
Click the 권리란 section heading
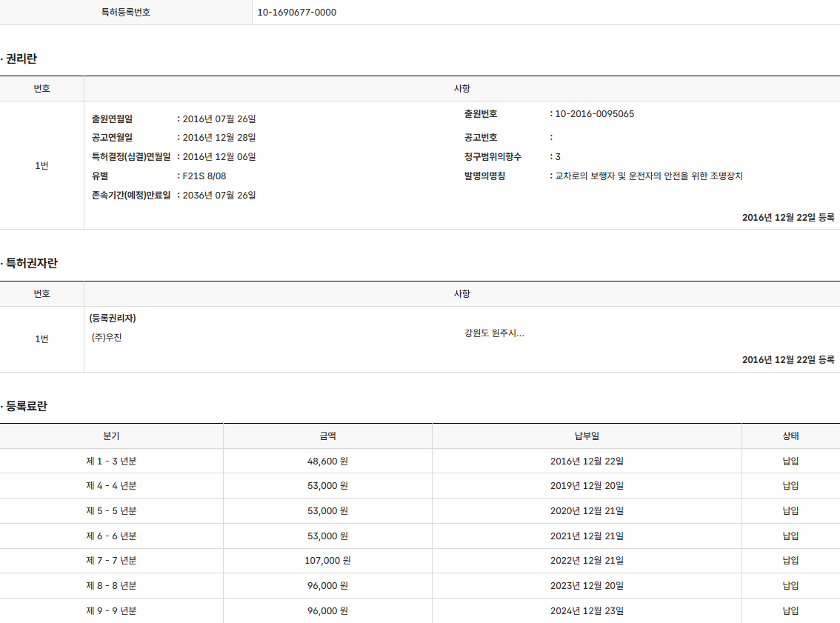21,59
